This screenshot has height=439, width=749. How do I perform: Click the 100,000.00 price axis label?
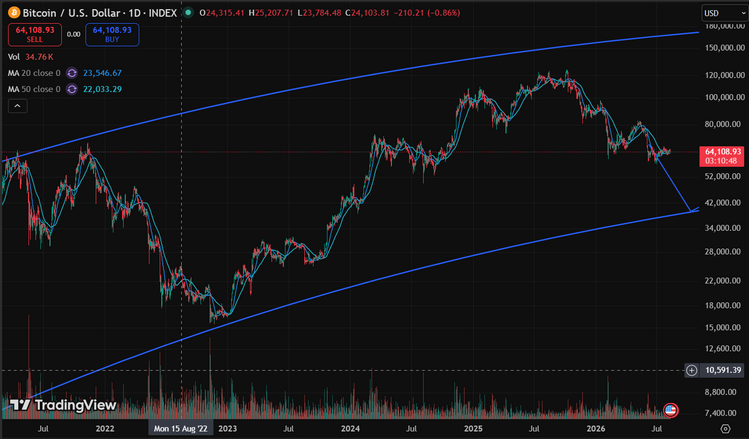pyautogui.click(x=725, y=97)
